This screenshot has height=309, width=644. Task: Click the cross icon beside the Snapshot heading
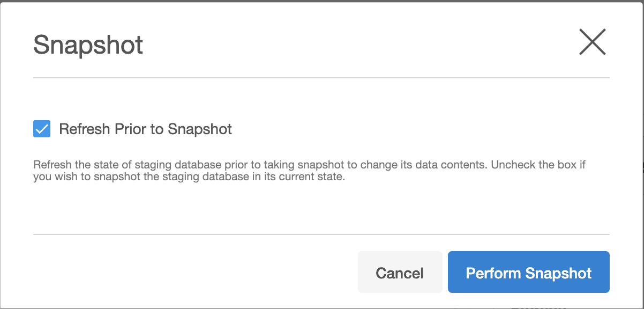coord(592,42)
